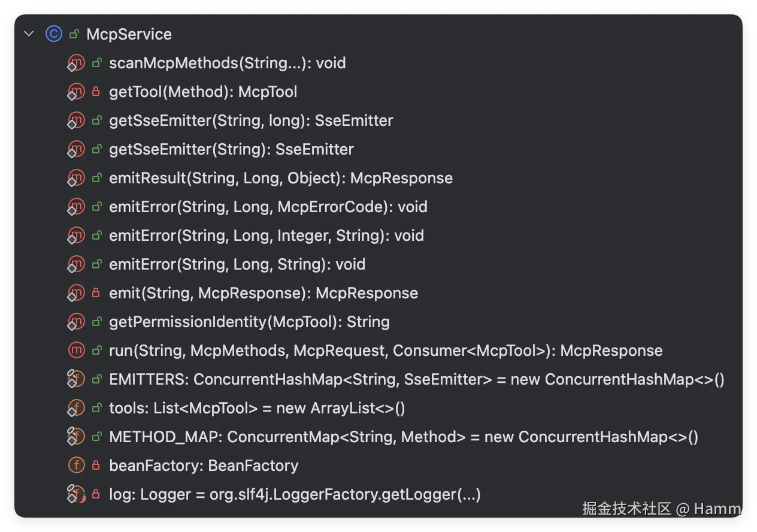Select the emitResult method entry
The image size is (757, 532).
(x=280, y=178)
